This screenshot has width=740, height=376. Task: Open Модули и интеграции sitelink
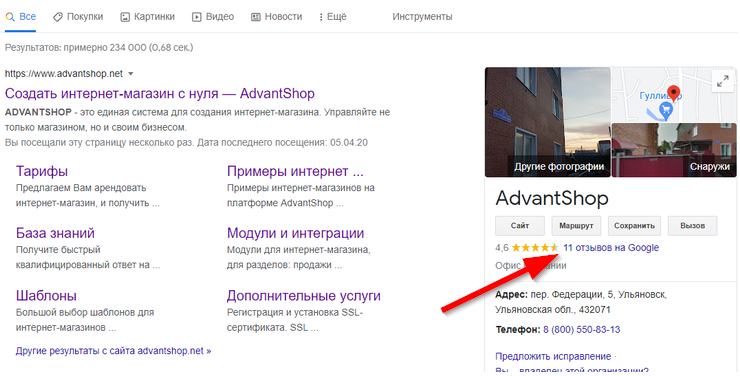tap(295, 233)
